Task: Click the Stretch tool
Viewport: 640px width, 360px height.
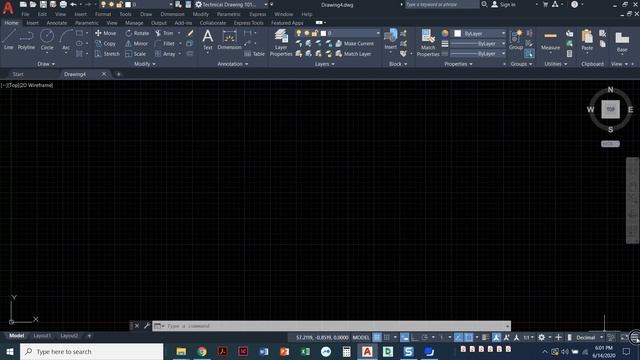Action: pos(107,54)
